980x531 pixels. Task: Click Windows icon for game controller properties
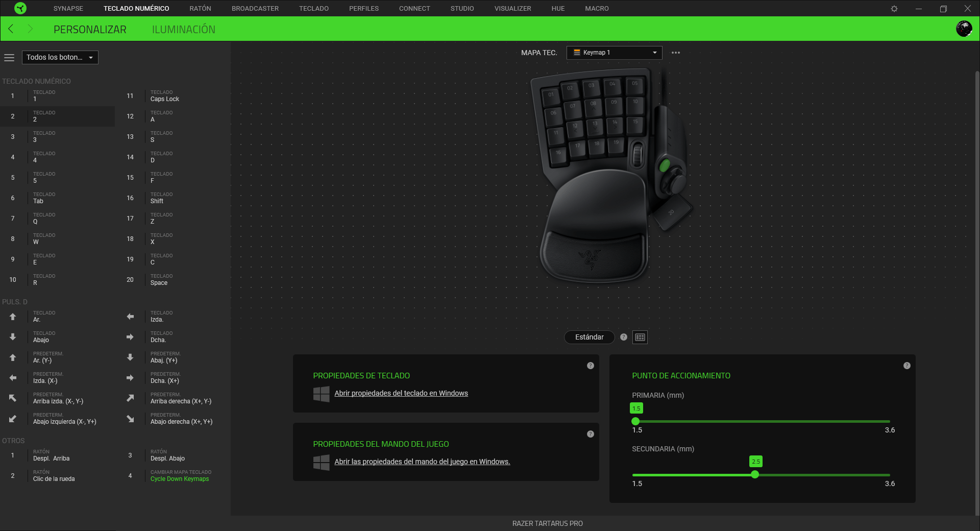tap(321, 462)
